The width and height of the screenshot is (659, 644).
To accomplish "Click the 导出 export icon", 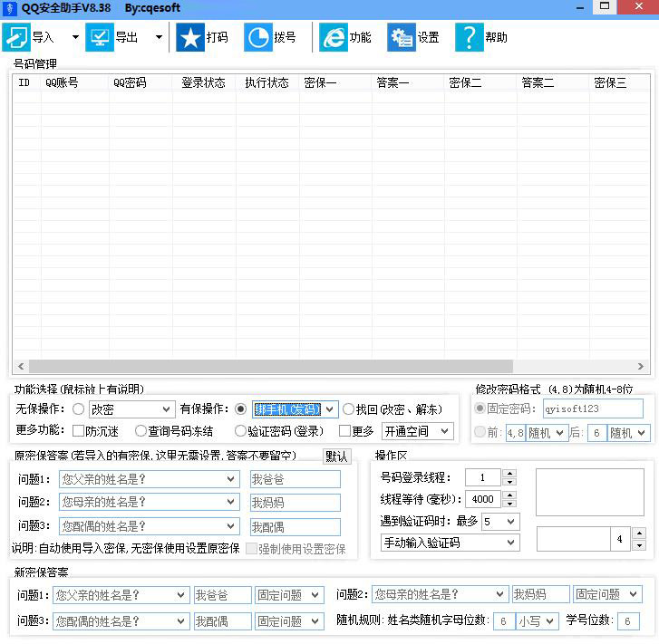I will click(100, 37).
